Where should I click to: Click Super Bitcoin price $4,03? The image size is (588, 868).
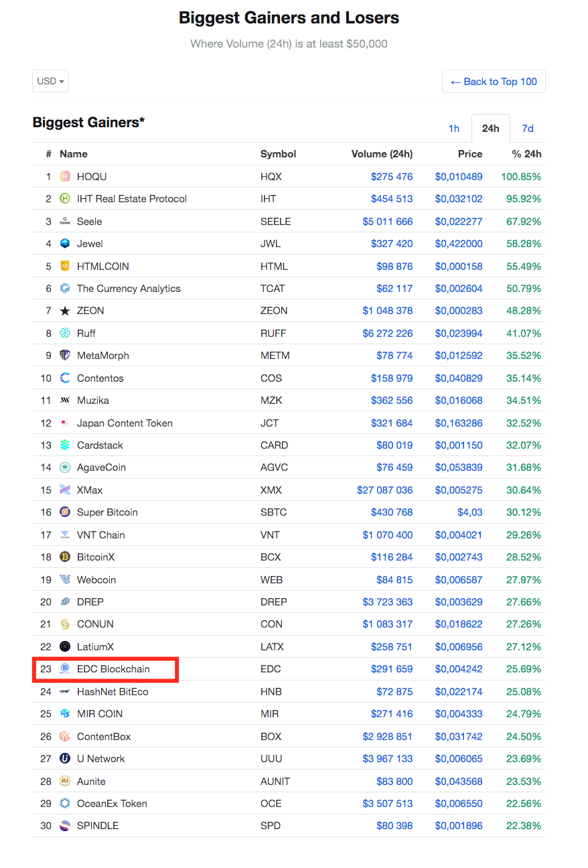(x=469, y=512)
